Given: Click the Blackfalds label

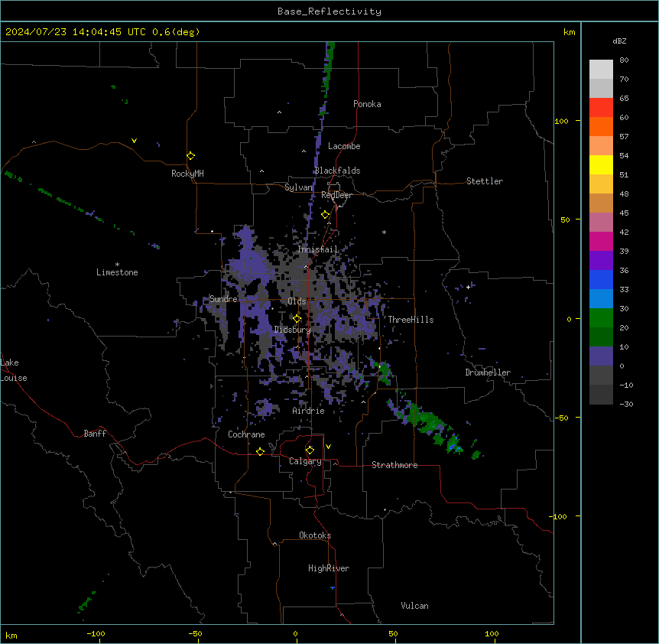Looking at the screenshot, I should pyautogui.click(x=337, y=171).
